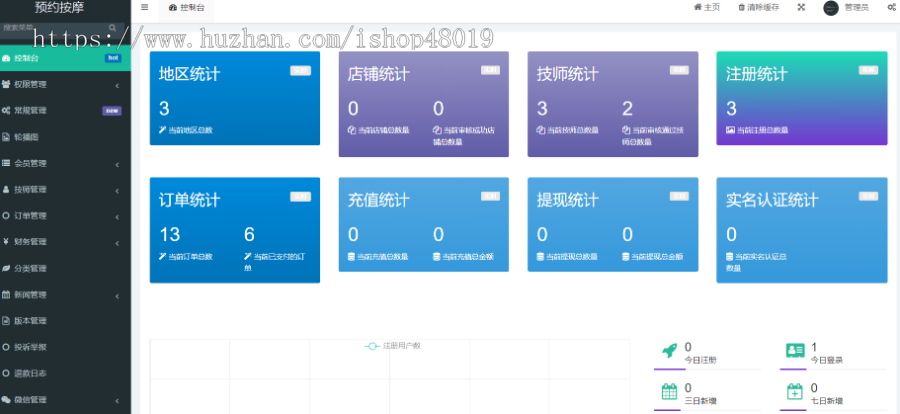Expand the 微信管理 chevron arrow
The width and height of the screenshot is (900, 414).
click(117, 400)
